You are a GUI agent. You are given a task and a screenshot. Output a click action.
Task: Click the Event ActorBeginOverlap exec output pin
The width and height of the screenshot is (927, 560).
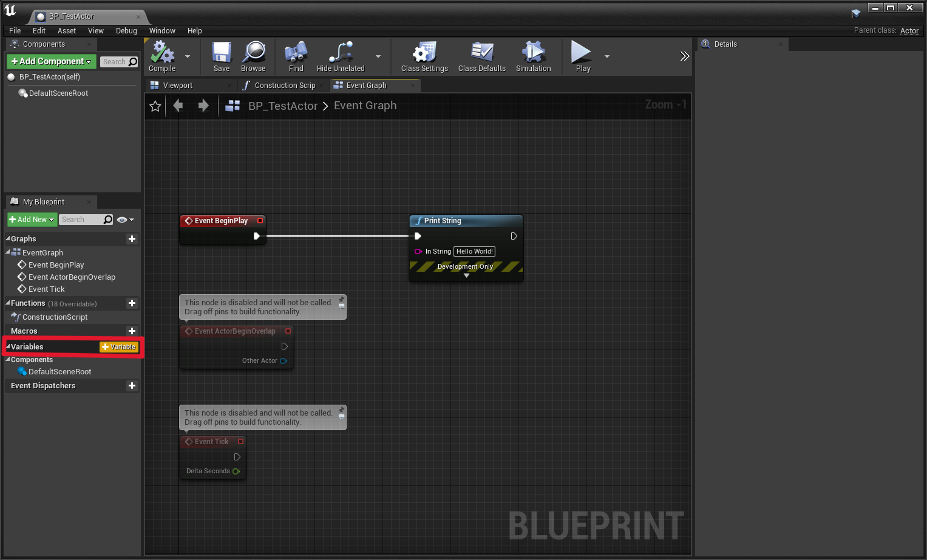coord(284,346)
